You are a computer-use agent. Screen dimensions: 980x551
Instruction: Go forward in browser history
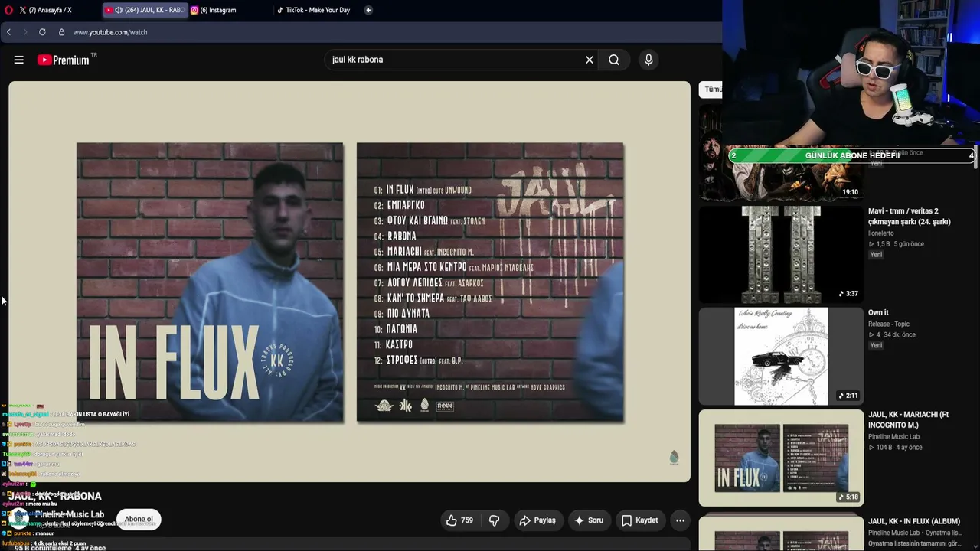tap(24, 32)
